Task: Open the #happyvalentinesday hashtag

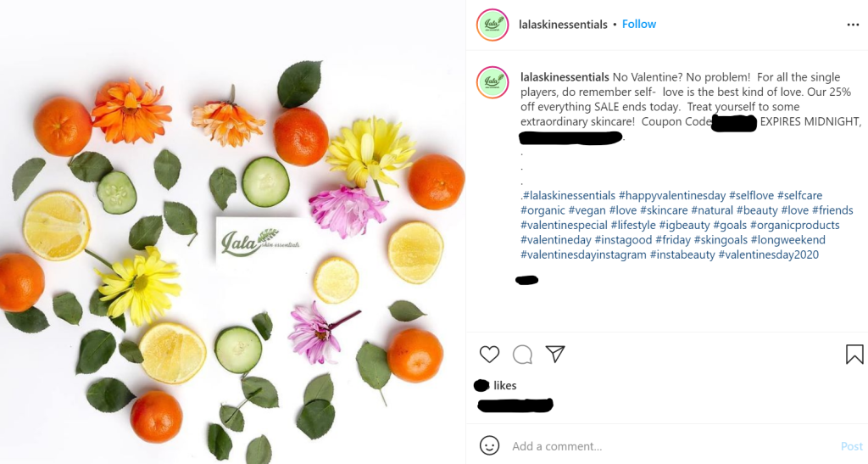Action: tap(671, 196)
